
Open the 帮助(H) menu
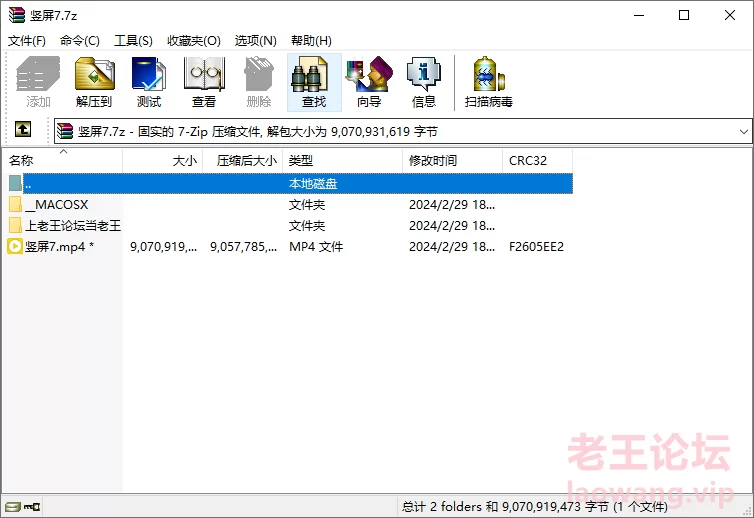click(x=312, y=41)
